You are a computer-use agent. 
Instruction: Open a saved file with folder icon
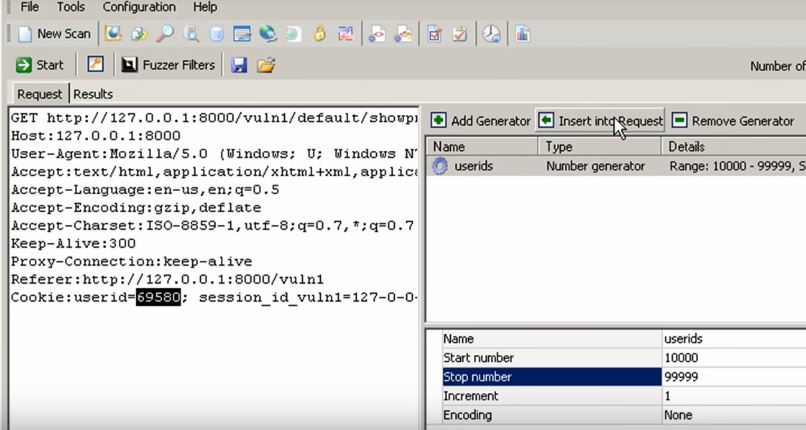(x=266, y=65)
